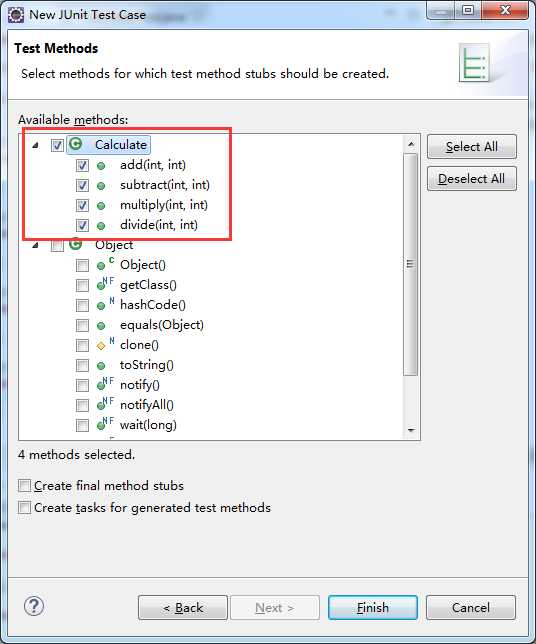Click the hashCode() method icon

pyautogui.click(x=105, y=304)
